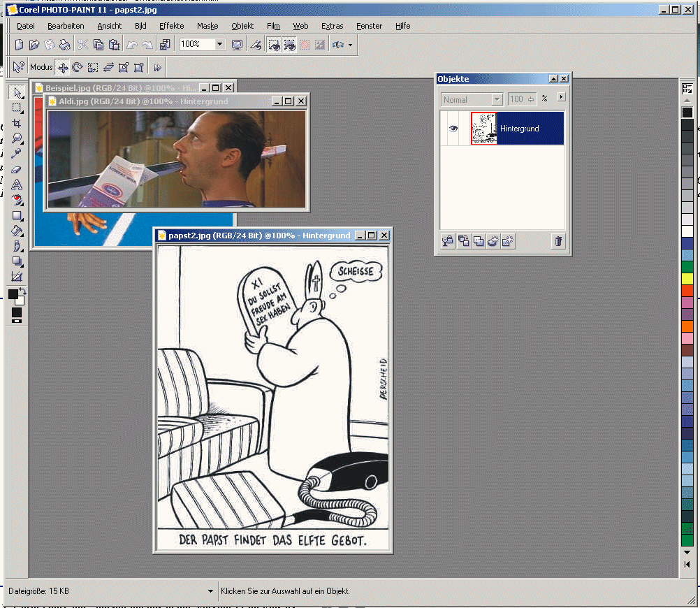Toggle visibility eye of Hintergrund object

pyautogui.click(x=453, y=128)
